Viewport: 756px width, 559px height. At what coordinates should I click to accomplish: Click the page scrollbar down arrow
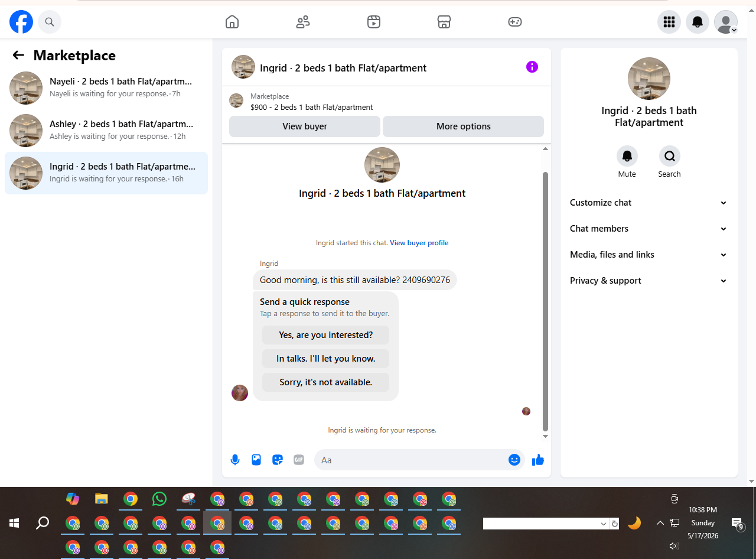click(751, 482)
